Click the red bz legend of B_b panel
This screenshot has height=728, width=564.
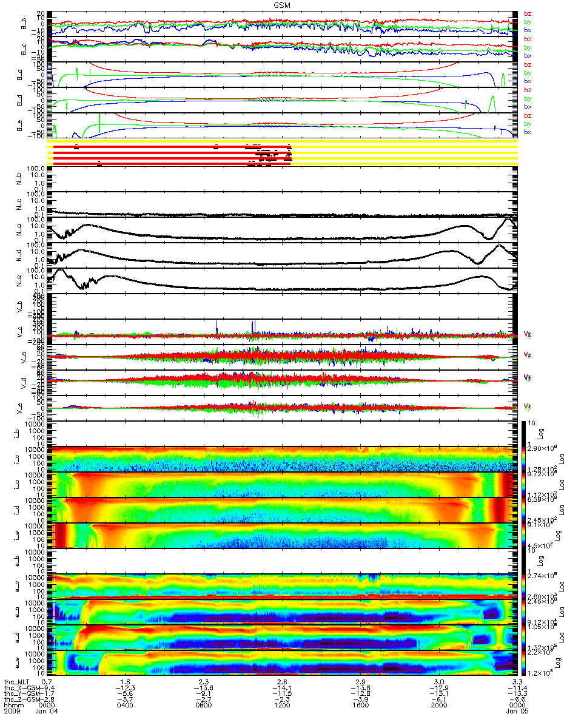pyautogui.click(x=528, y=13)
